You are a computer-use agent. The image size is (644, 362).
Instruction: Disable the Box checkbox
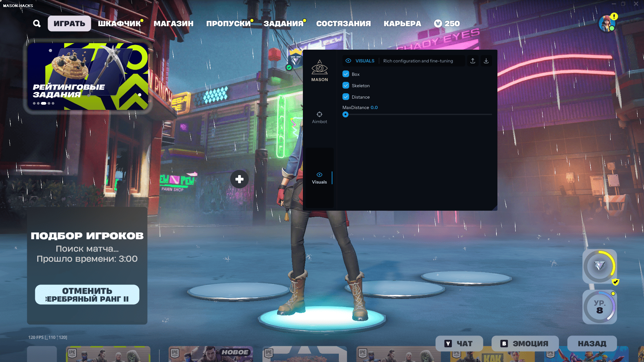(346, 74)
